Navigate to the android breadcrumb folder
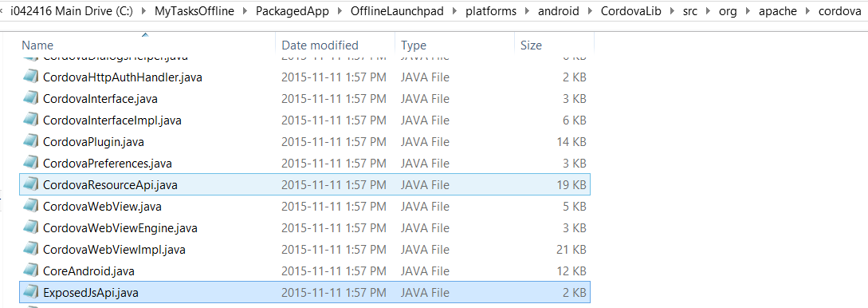This screenshot has width=868, height=308. tap(558, 11)
